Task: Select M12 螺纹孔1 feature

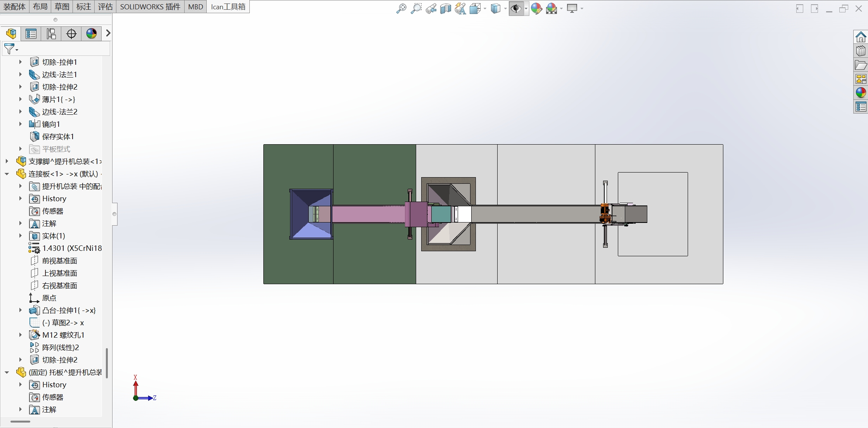Action: [63, 335]
